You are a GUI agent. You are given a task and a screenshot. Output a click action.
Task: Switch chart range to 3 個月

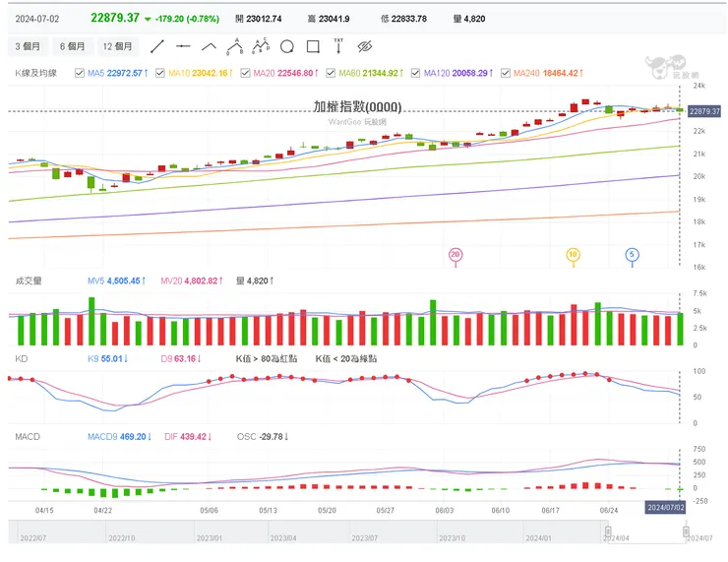(x=28, y=46)
